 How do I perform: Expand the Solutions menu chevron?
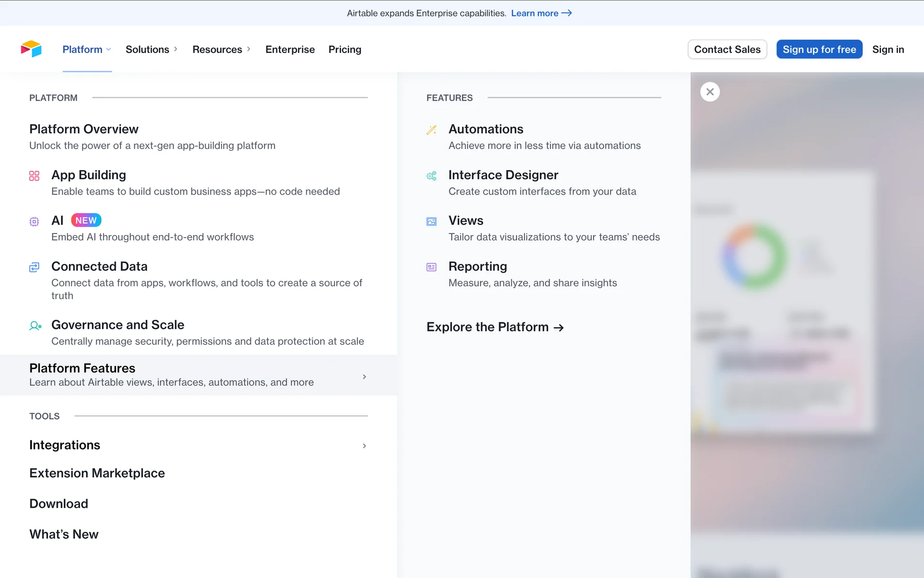pyautogui.click(x=176, y=49)
